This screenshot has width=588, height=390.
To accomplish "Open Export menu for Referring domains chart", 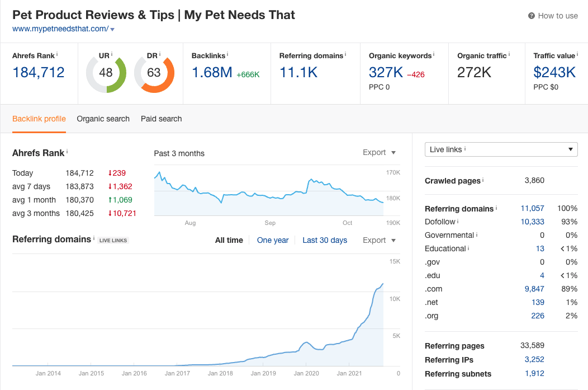I will (379, 240).
